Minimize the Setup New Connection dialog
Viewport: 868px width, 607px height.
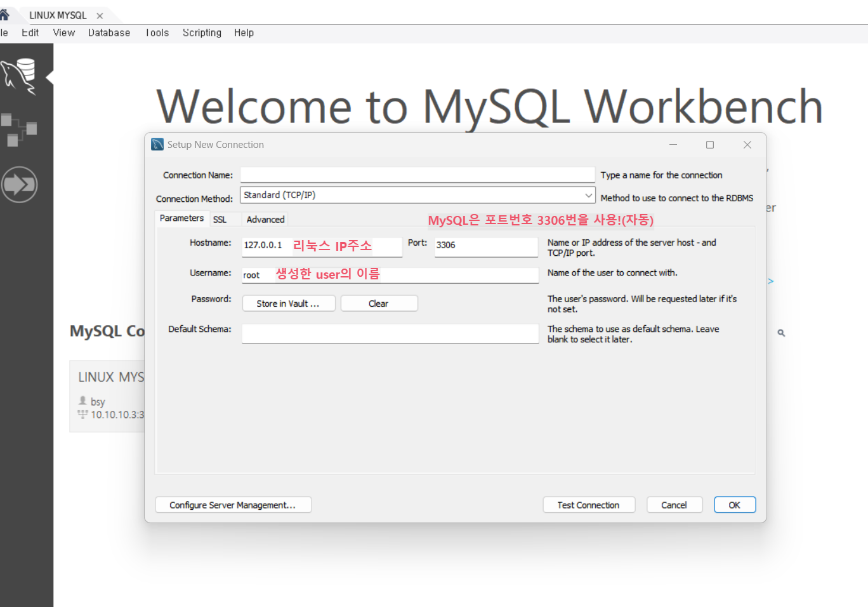tap(673, 145)
